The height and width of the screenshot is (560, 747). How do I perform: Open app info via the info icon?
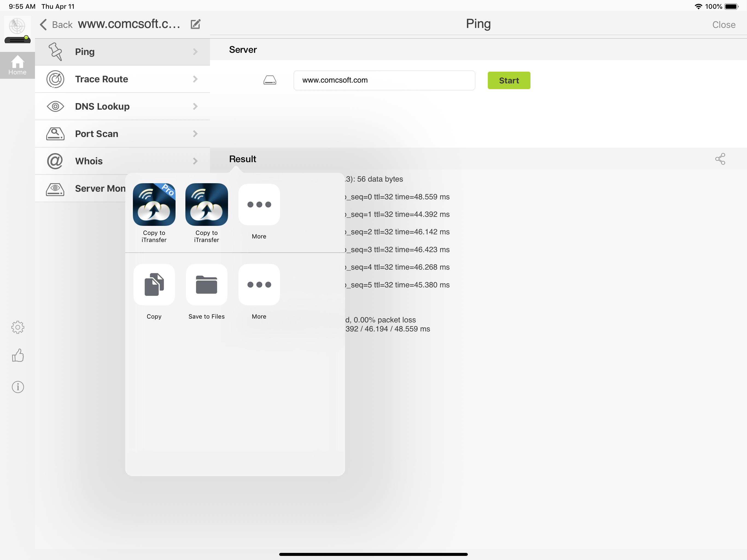(x=17, y=387)
